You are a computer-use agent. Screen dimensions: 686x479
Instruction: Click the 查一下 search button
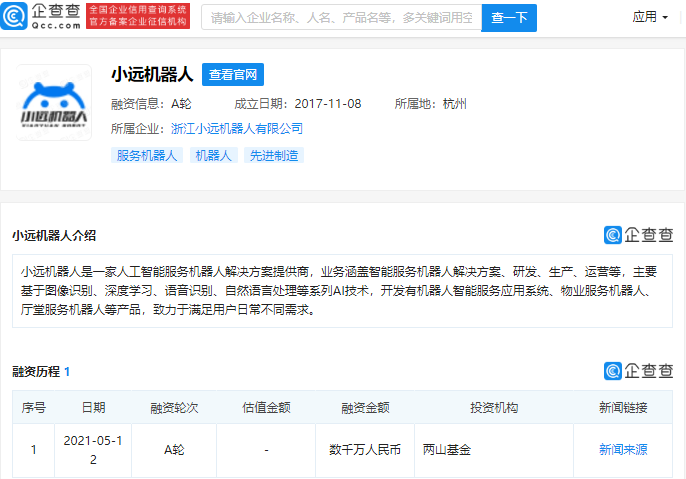pyautogui.click(x=509, y=17)
